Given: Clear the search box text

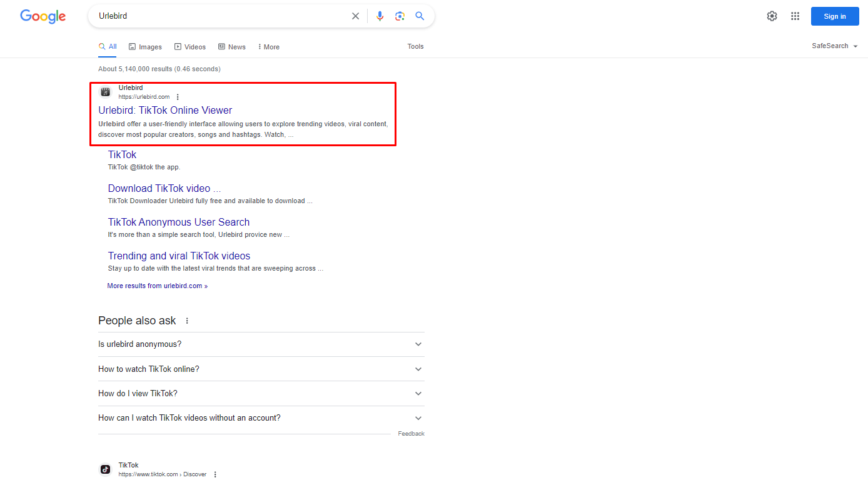Looking at the screenshot, I should tap(355, 16).
